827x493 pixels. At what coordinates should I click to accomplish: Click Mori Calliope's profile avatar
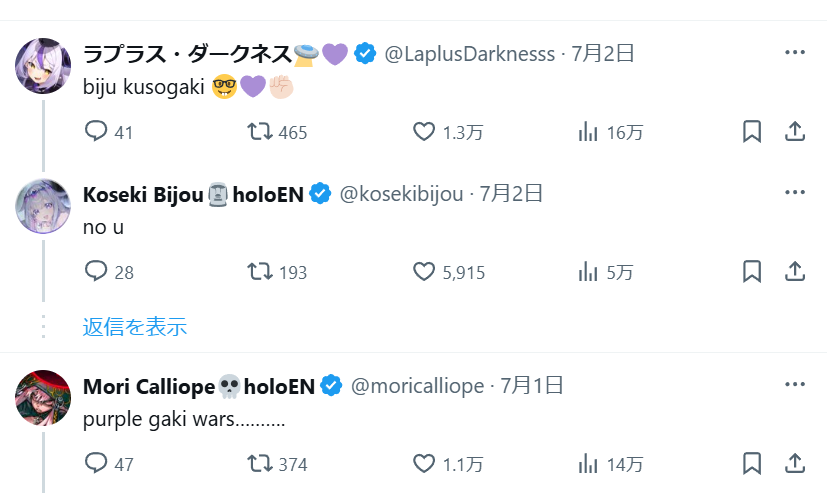click(44, 398)
